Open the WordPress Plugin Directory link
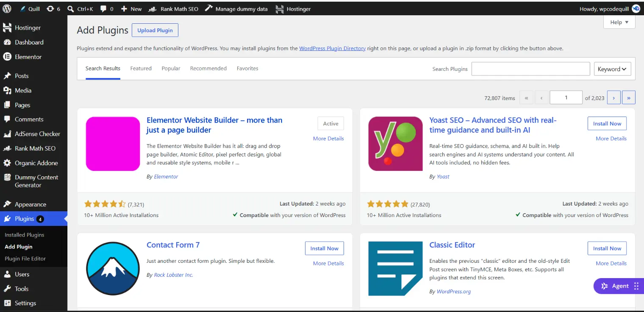This screenshot has height=312, width=644. pos(332,48)
